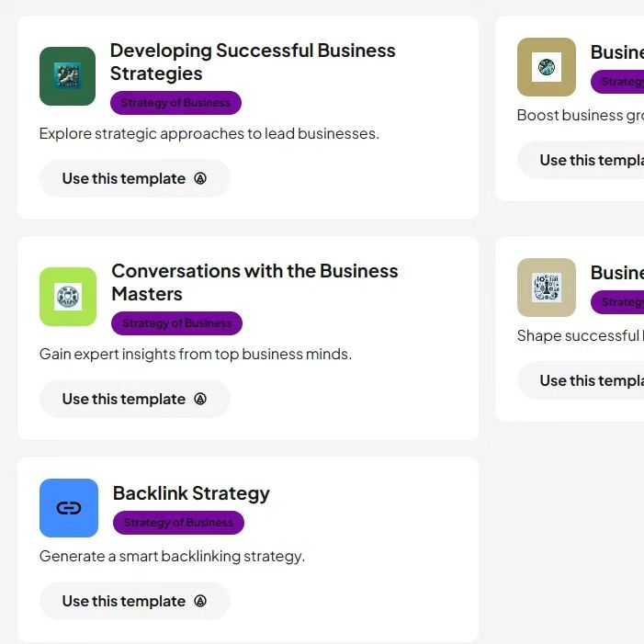Click the lime green Conversations with Business Masters icon
Viewport: 644px width, 644px height.
[x=68, y=297]
